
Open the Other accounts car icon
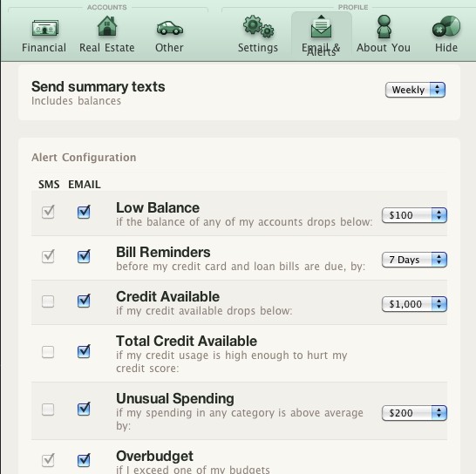170,28
